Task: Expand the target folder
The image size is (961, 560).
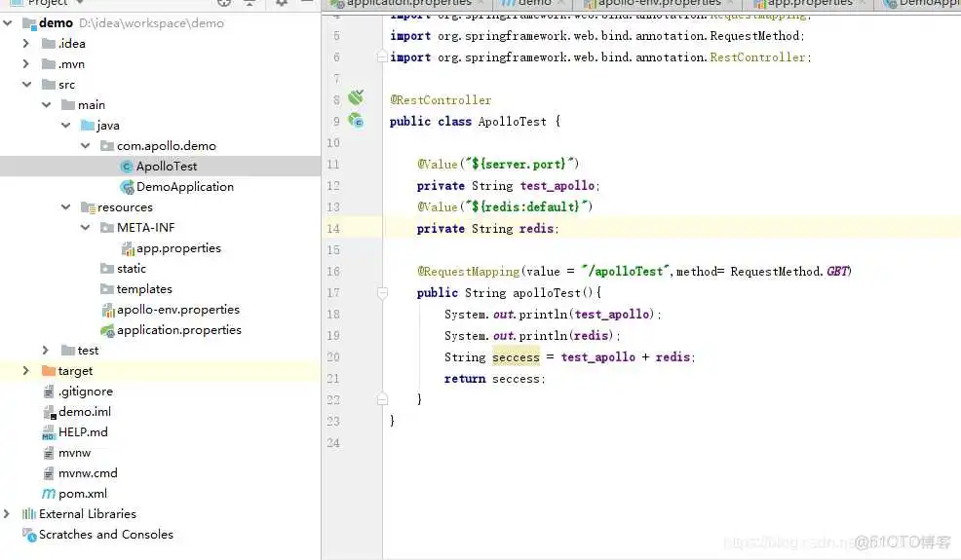Action: pyautogui.click(x=25, y=371)
